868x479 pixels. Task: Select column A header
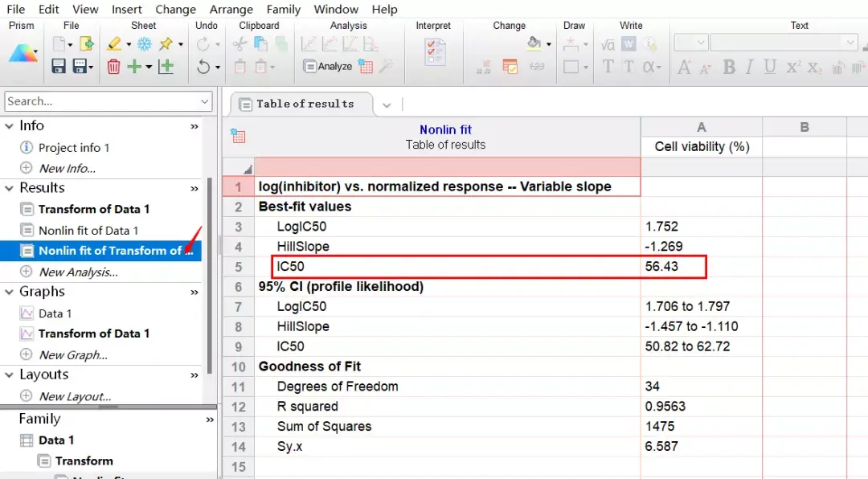702,127
